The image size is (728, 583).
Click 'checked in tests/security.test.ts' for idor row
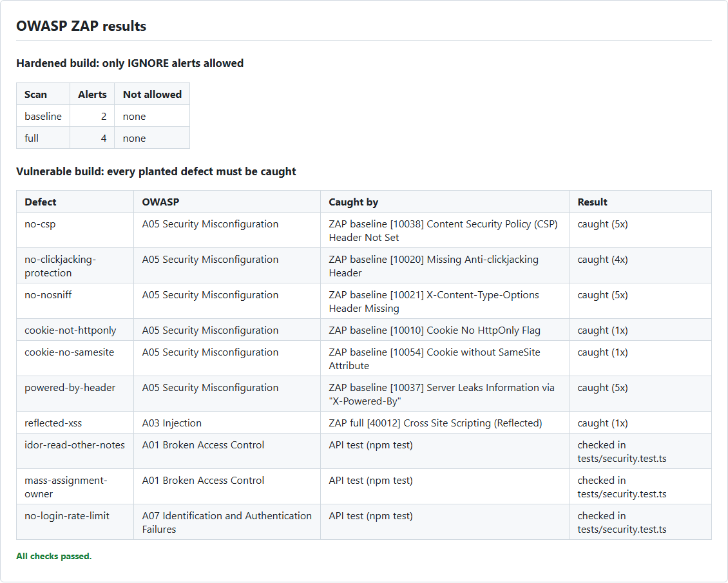[x=640, y=451]
